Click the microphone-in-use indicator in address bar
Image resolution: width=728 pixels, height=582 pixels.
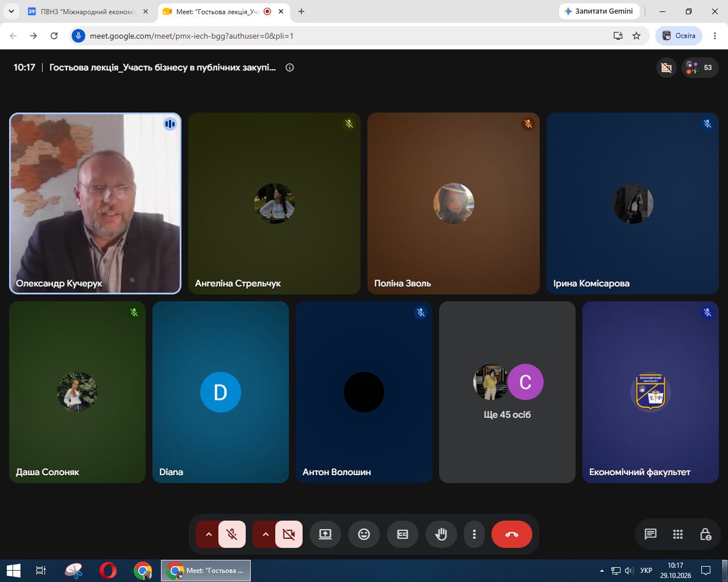pos(78,36)
